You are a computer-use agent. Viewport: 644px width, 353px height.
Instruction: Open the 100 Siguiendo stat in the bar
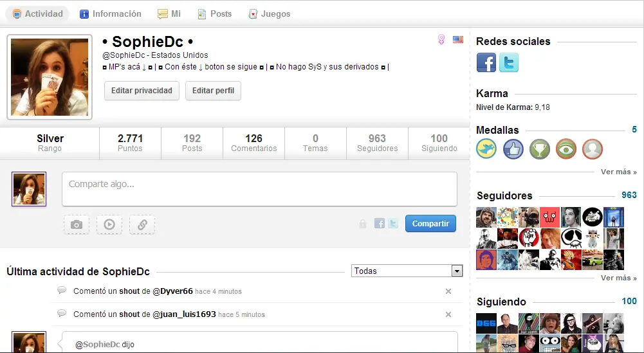click(439, 143)
